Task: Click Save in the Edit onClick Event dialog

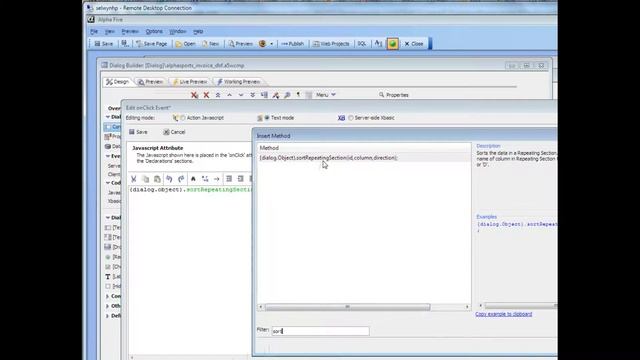Action: click(138, 132)
